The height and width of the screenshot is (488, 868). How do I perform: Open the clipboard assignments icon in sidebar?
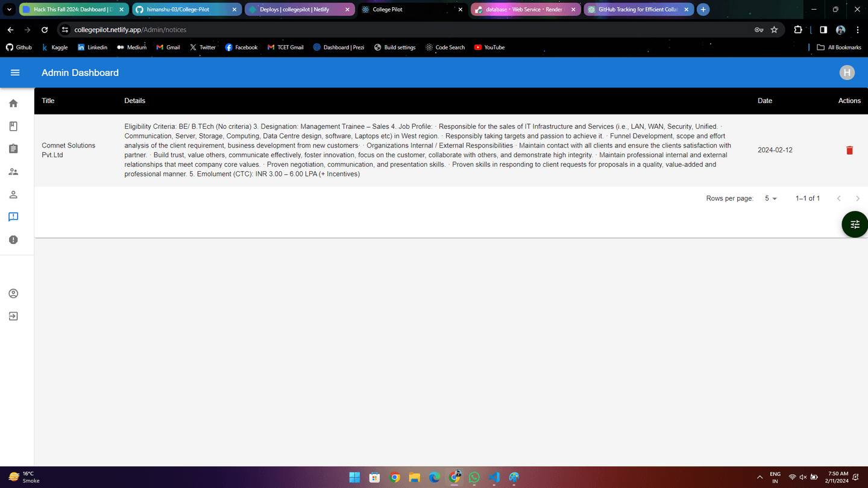(13, 149)
